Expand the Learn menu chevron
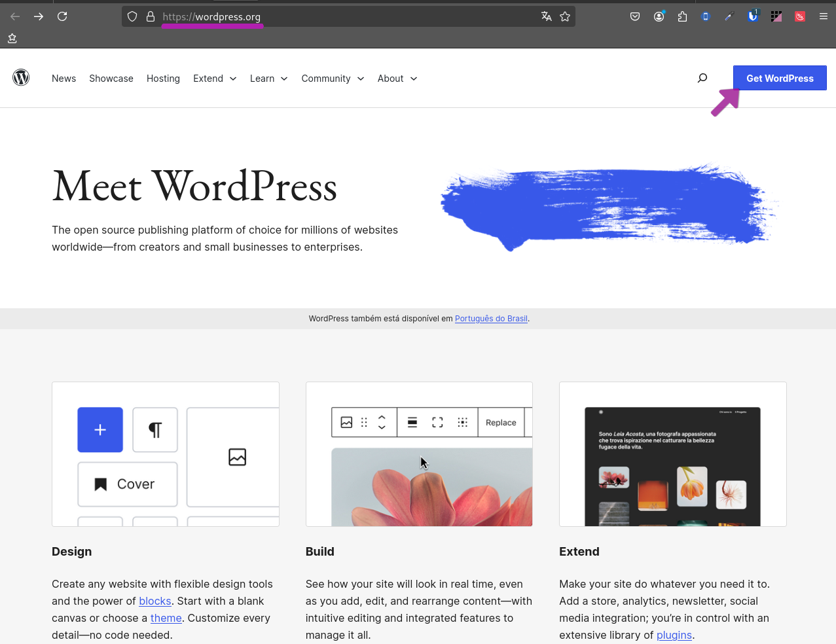This screenshot has width=836, height=644. (284, 79)
